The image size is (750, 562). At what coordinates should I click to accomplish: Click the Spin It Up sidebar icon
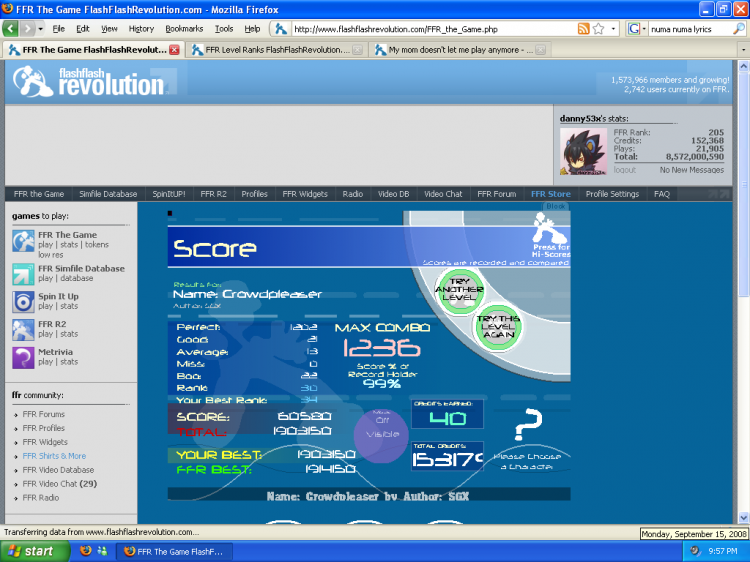coord(23,302)
